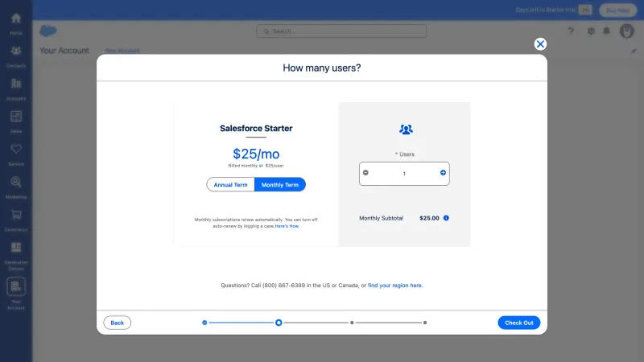Open Home in the sidebar
The height and width of the screenshot is (362, 644).
(x=16, y=24)
